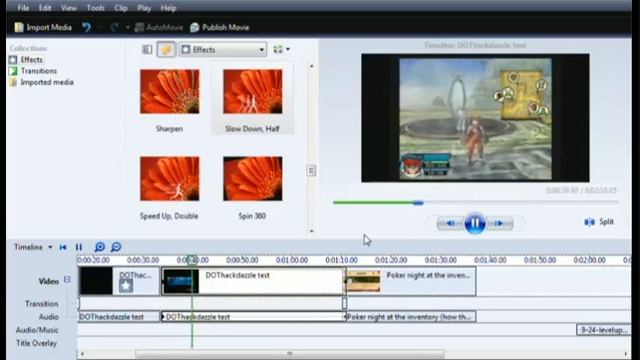The image size is (640, 360).
Task: Click the timeline Pause icon
Action: [79, 247]
